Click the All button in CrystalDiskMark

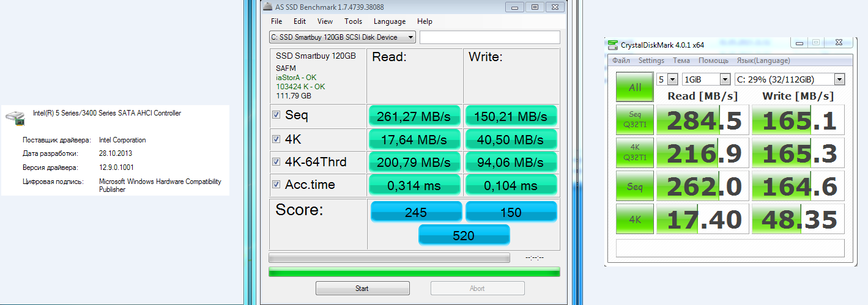[x=635, y=87]
